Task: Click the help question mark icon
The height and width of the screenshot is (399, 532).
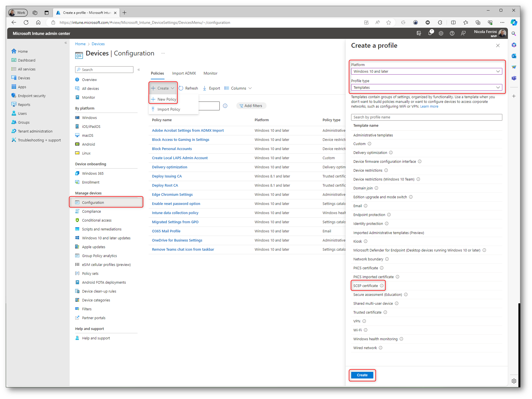Action: click(x=452, y=33)
